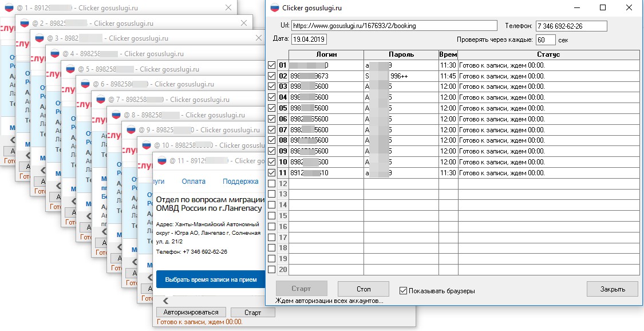
Task: Click Выбрать время записи на прием button
Action: (x=211, y=279)
